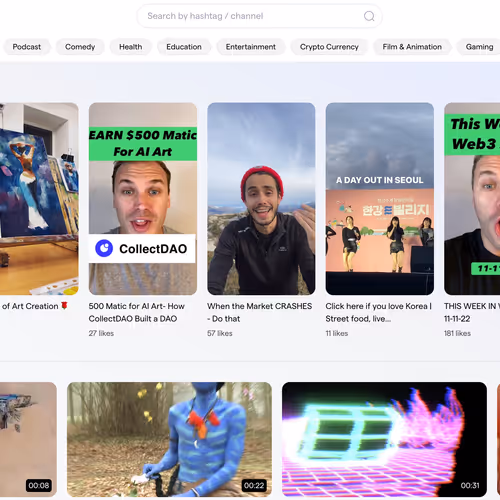Viewport: 500px width, 500px height.
Task: Select the Comedy category chip
Action: [80, 47]
